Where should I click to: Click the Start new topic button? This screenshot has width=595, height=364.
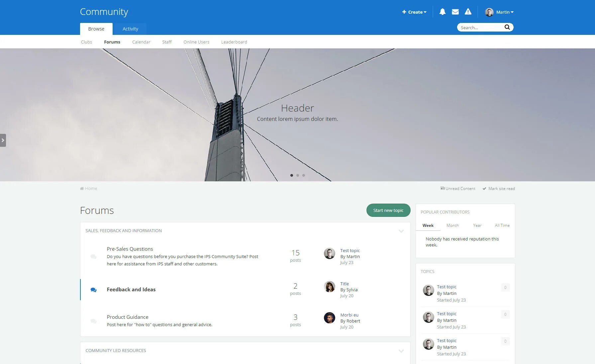pyautogui.click(x=388, y=210)
